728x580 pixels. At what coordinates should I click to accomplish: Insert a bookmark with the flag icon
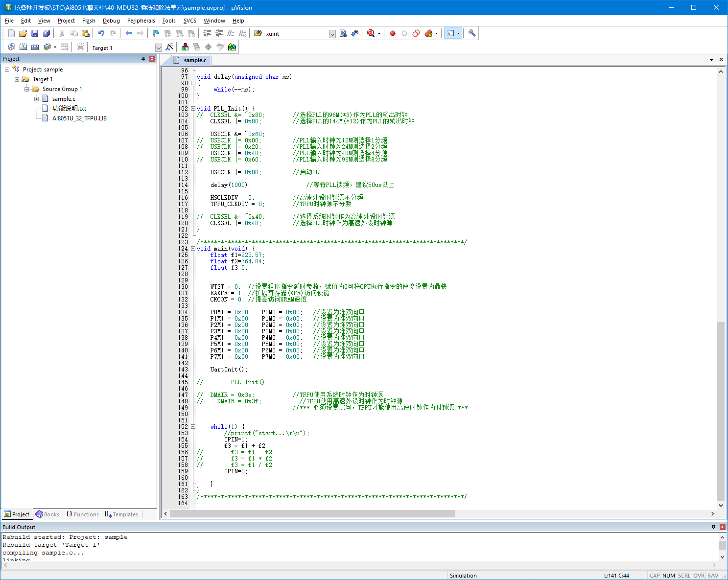tap(156, 33)
